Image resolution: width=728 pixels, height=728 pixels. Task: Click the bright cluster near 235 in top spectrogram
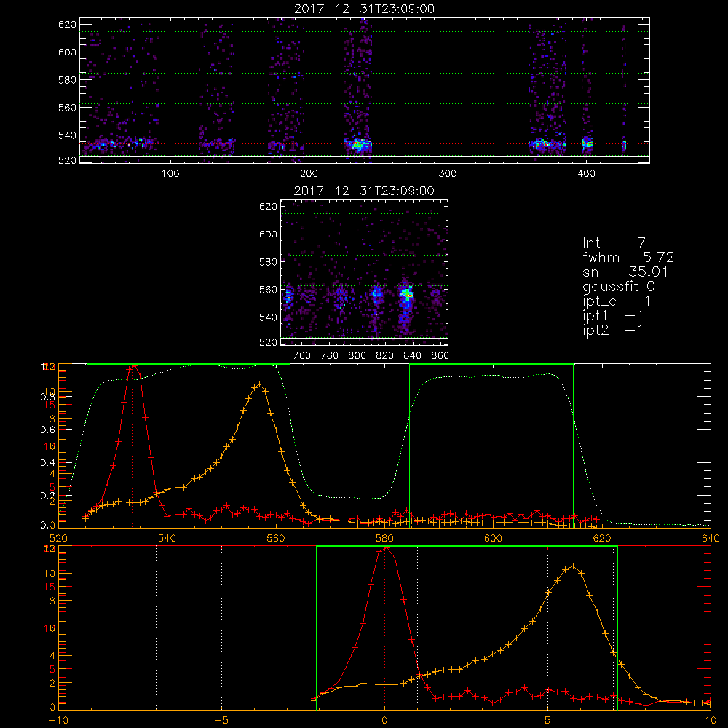pyautogui.click(x=358, y=145)
